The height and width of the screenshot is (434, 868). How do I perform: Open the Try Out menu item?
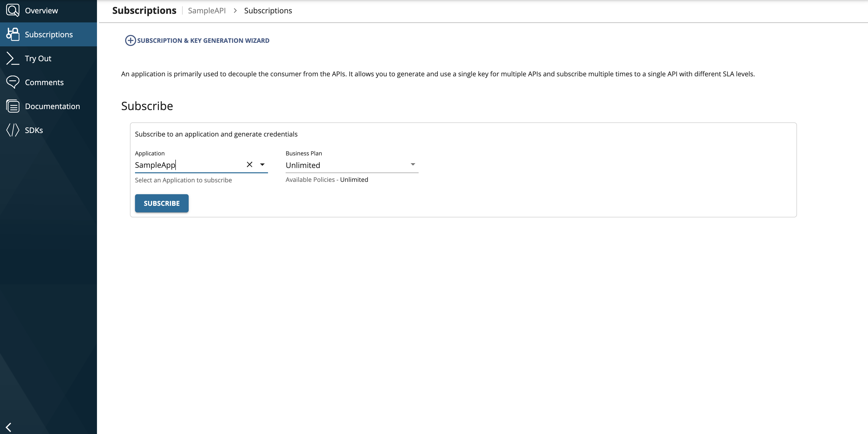(x=38, y=58)
